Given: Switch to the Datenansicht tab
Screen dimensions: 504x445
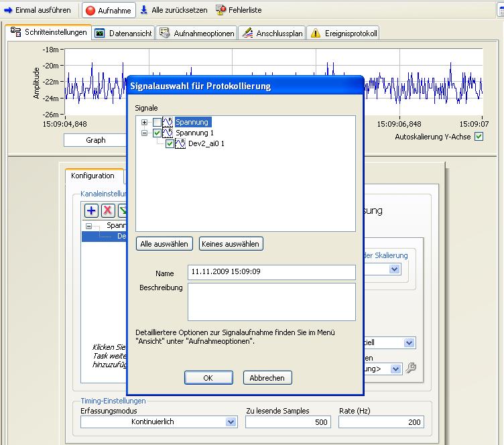Looking at the screenshot, I should (124, 34).
